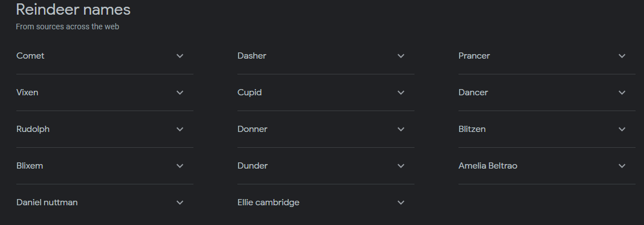Select the Cupid name label
This screenshot has height=225, width=644.
coord(250,93)
